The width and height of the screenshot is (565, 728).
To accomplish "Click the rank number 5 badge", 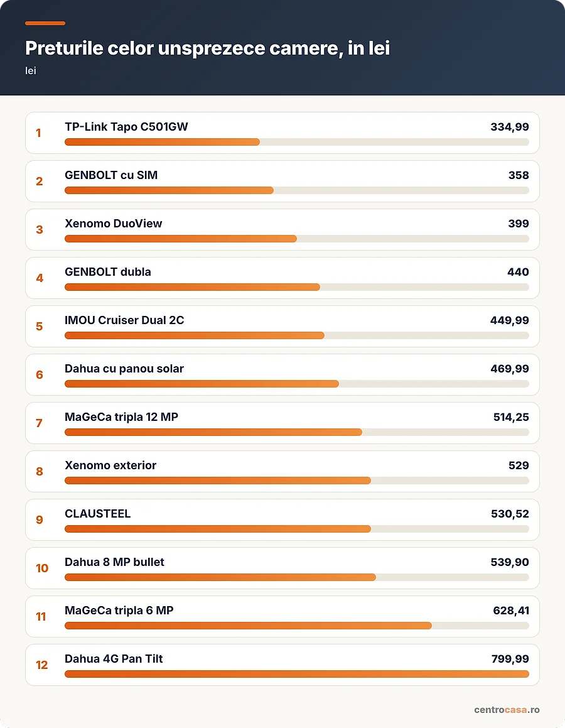I will coord(40,327).
